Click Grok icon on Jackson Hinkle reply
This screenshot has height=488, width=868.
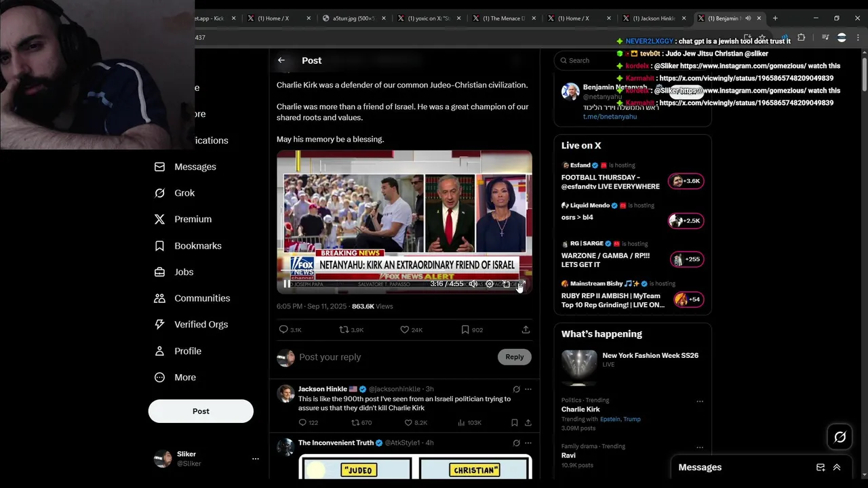click(x=517, y=389)
